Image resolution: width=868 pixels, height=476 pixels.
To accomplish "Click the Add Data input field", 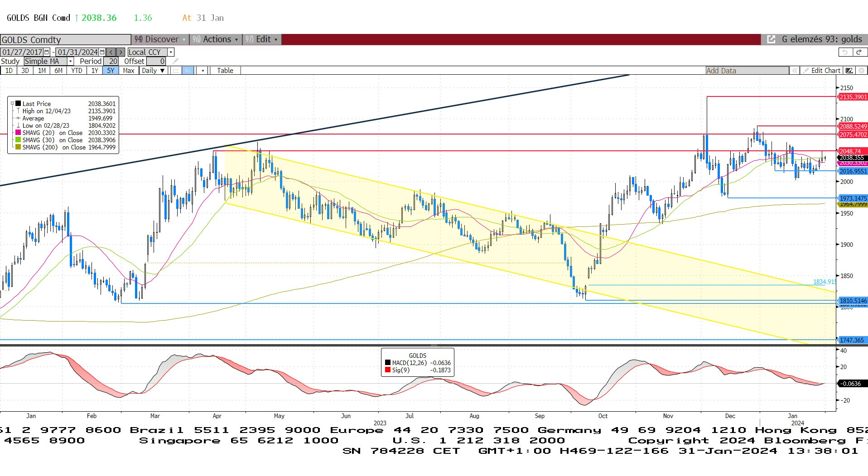I will (x=747, y=70).
